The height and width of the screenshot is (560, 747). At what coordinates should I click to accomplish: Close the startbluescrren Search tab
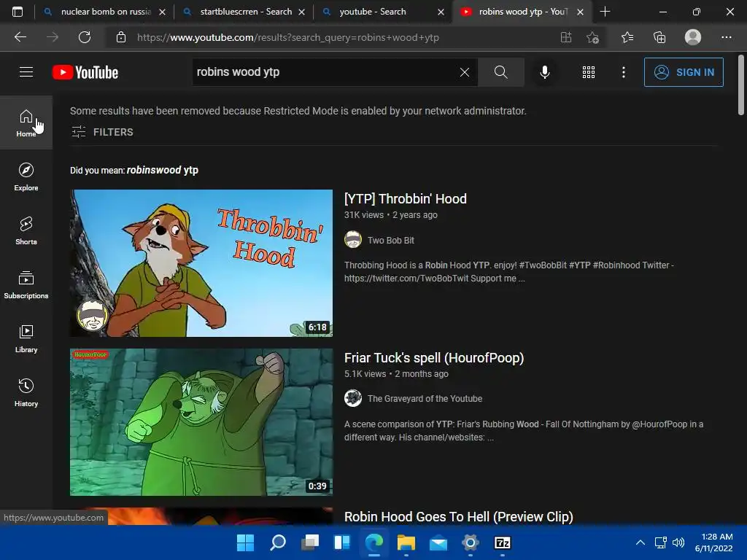[301, 12]
